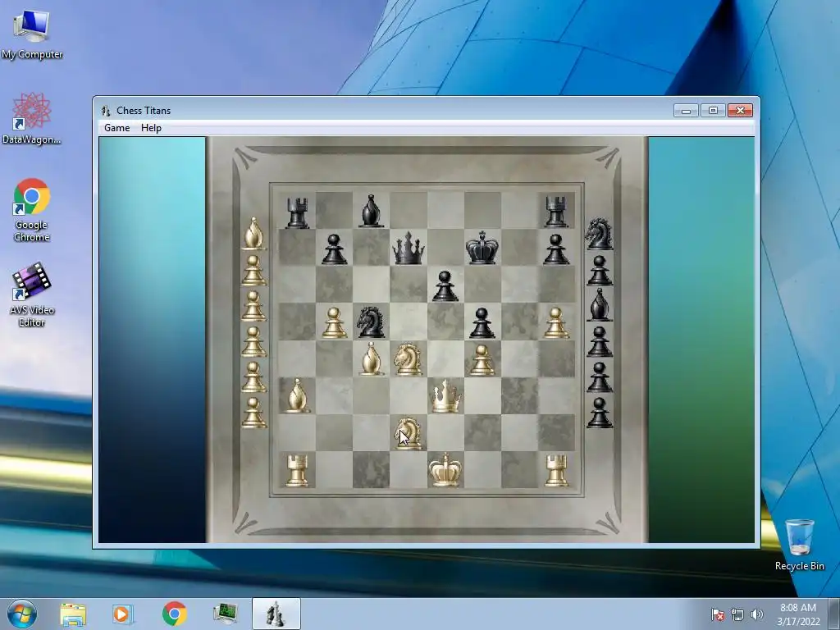Select the white pawn below the black pawn

click(x=482, y=360)
